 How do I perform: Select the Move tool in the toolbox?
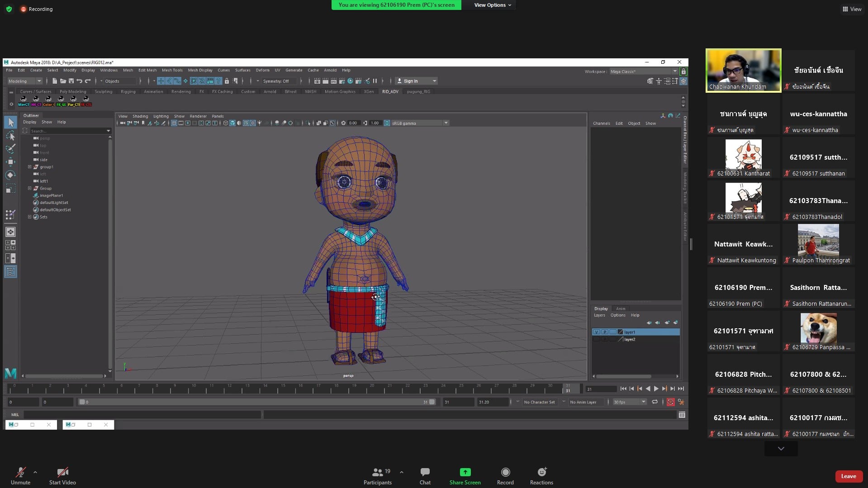(10, 162)
